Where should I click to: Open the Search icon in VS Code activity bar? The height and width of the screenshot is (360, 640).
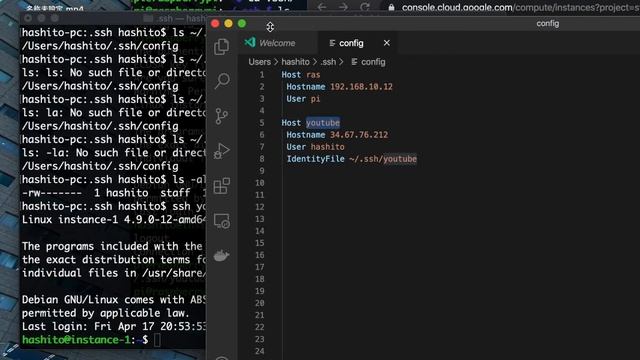222,81
